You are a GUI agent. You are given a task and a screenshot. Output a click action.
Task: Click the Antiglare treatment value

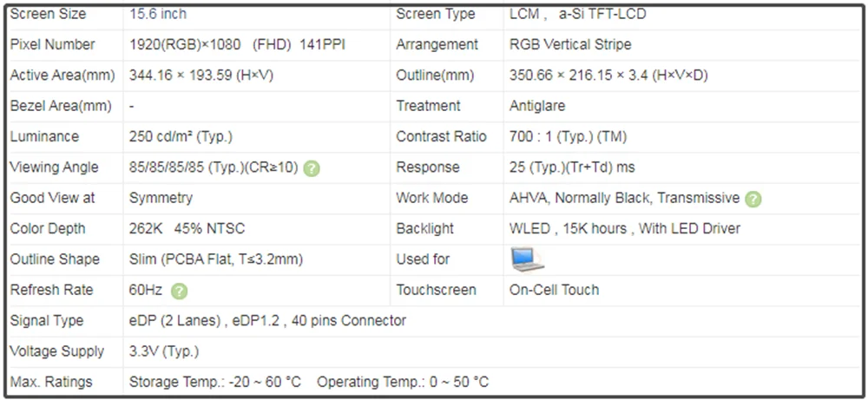pyautogui.click(x=537, y=106)
